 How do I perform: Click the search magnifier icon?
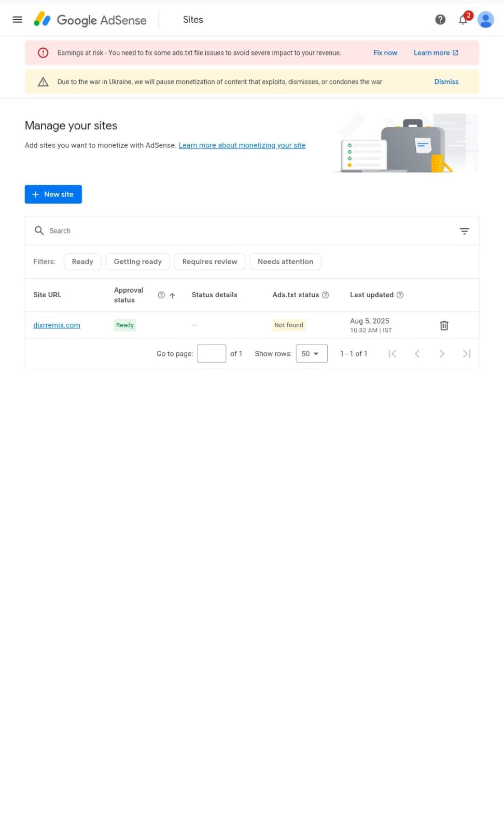pyautogui.click(x=39, y=230)
